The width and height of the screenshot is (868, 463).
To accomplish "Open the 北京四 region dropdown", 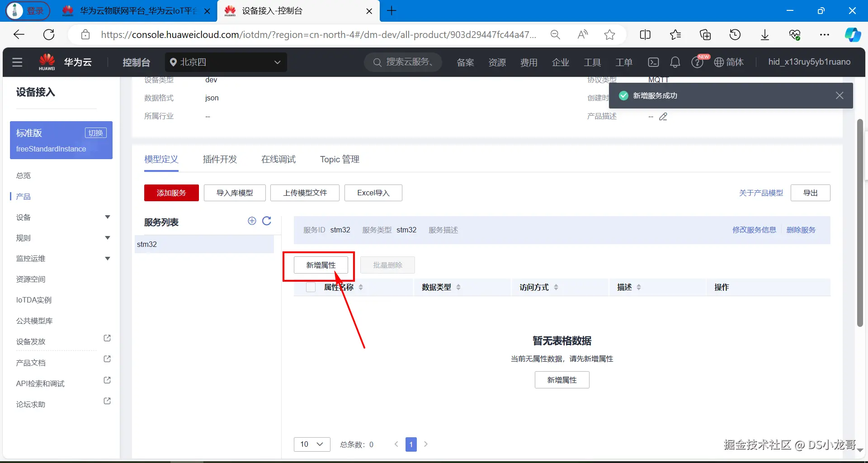I will 226,62.
